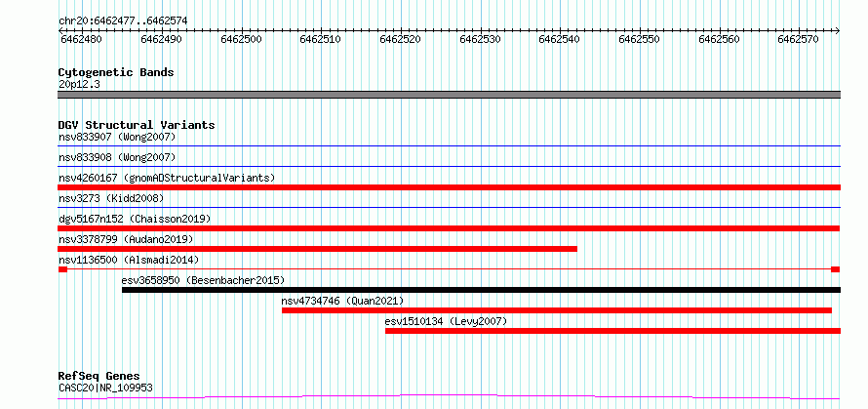Click the black bar of esv3658950
Screen dimensions: 868x409
(481, 290)
